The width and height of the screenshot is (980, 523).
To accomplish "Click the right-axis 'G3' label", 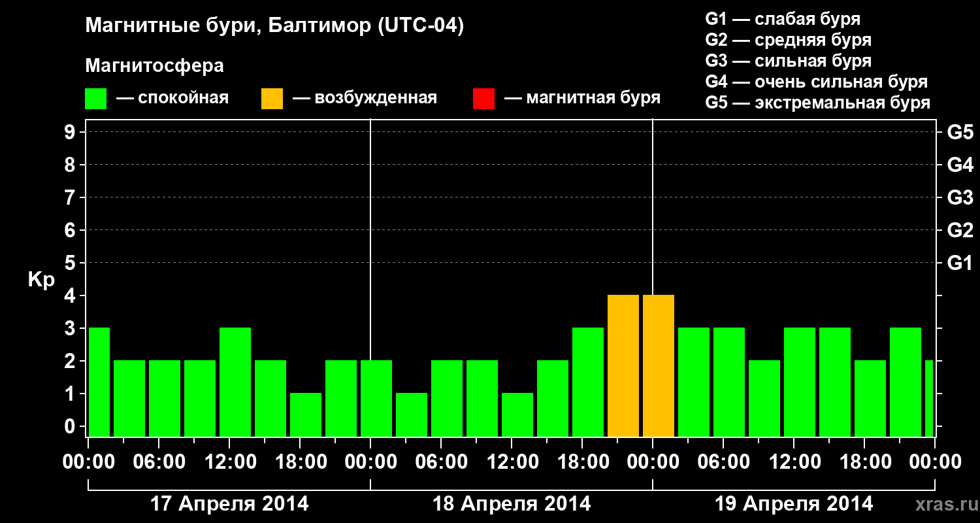I will [x=960, y=197].
